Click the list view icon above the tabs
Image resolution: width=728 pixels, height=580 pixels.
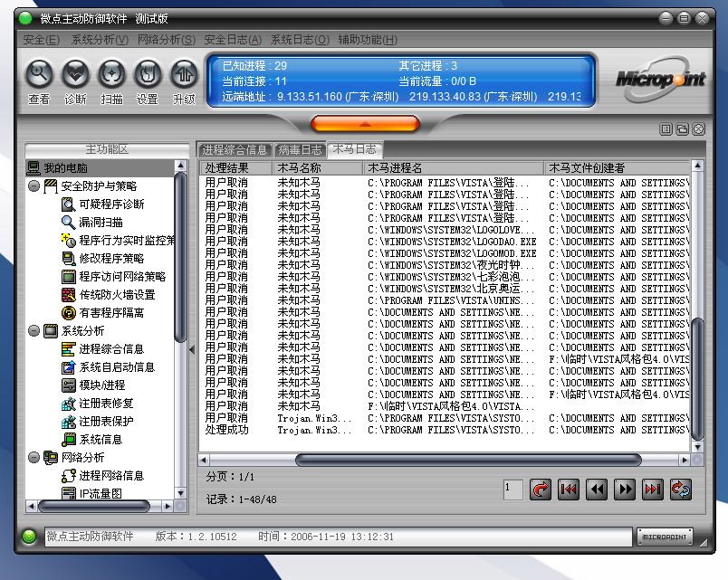point(666,129)
